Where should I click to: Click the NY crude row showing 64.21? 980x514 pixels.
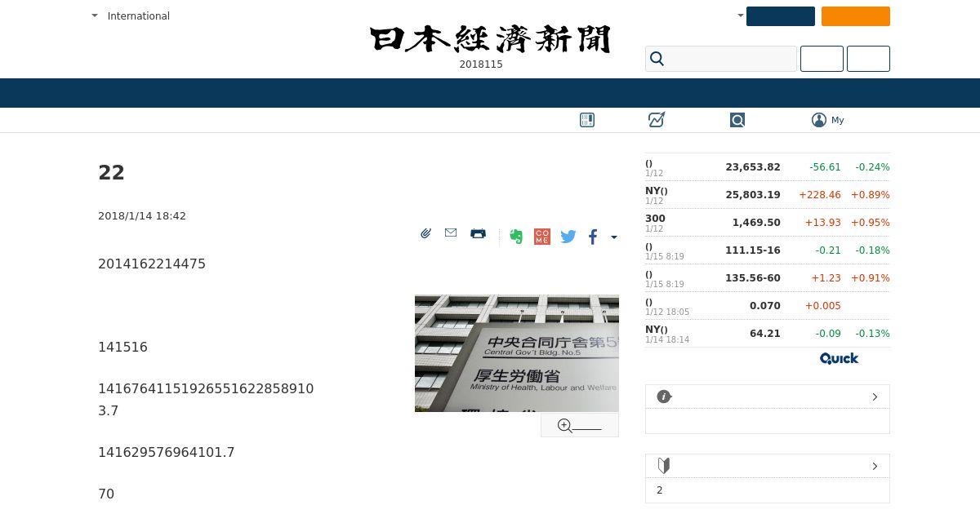768,334
